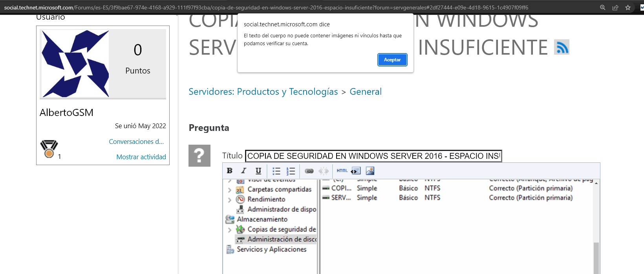
Task: Open the Conversaciones d... link
Action: point(136,142)
